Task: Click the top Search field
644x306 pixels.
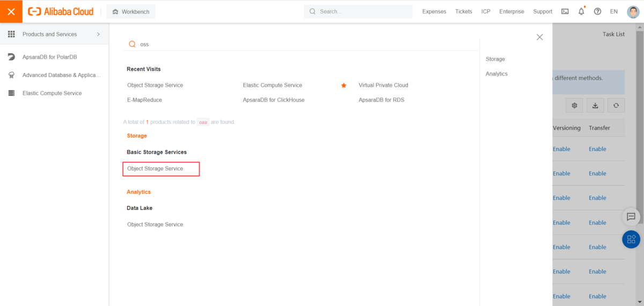Action: (x=358, y=11)
